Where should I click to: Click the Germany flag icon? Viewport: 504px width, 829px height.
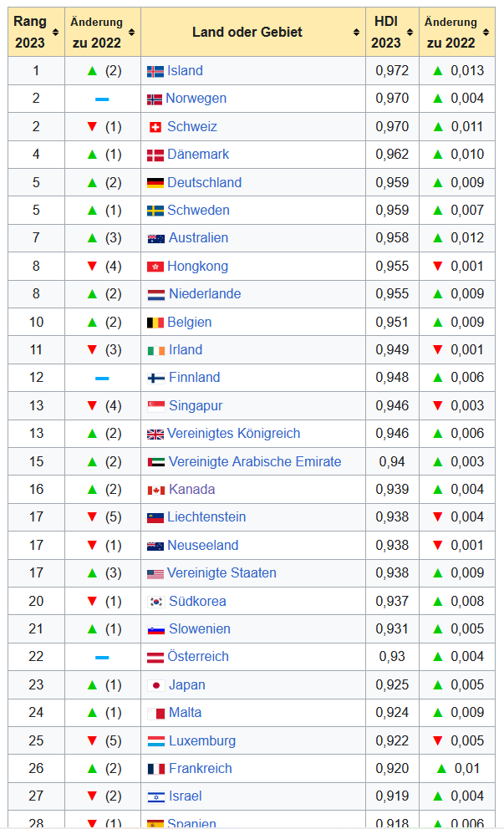(155, 183)
